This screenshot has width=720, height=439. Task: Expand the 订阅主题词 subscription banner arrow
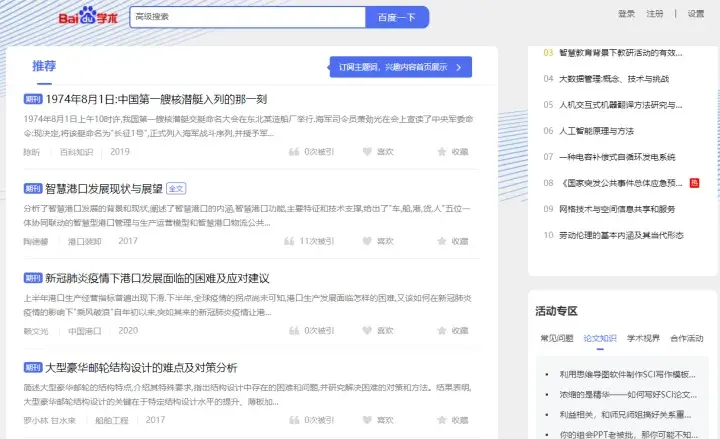(x=458, y=67)
